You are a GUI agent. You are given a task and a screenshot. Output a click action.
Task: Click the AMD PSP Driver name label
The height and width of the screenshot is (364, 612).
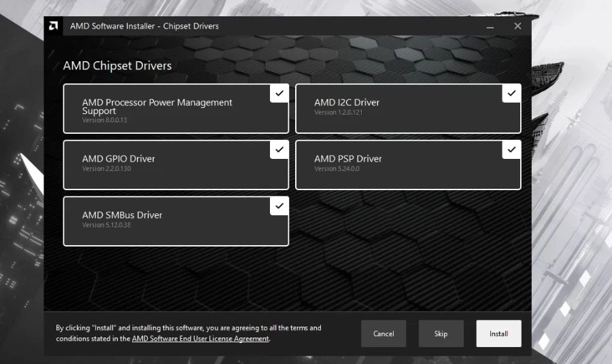pyautogui.click(x=347, y=159)
